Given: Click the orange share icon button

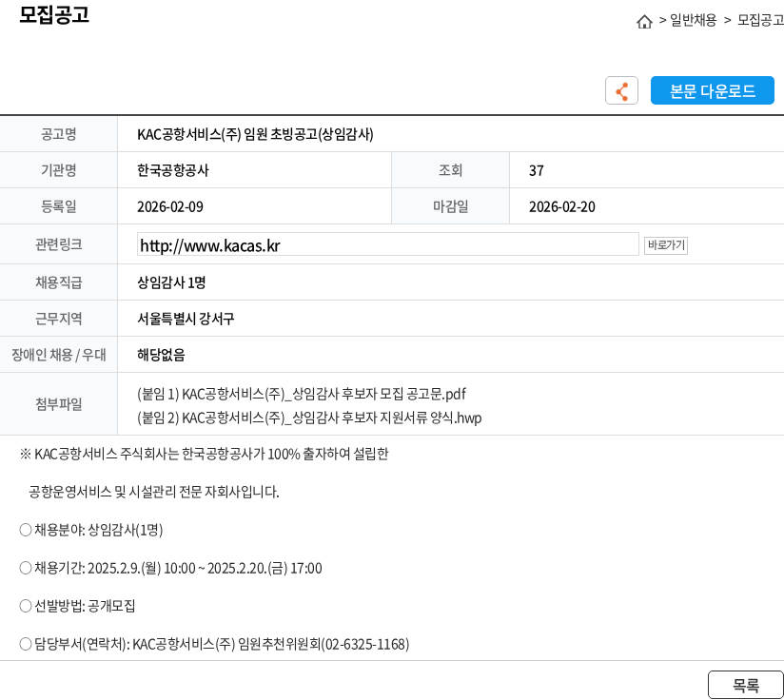Looking at the screenshot, I should tap(621, 90).
